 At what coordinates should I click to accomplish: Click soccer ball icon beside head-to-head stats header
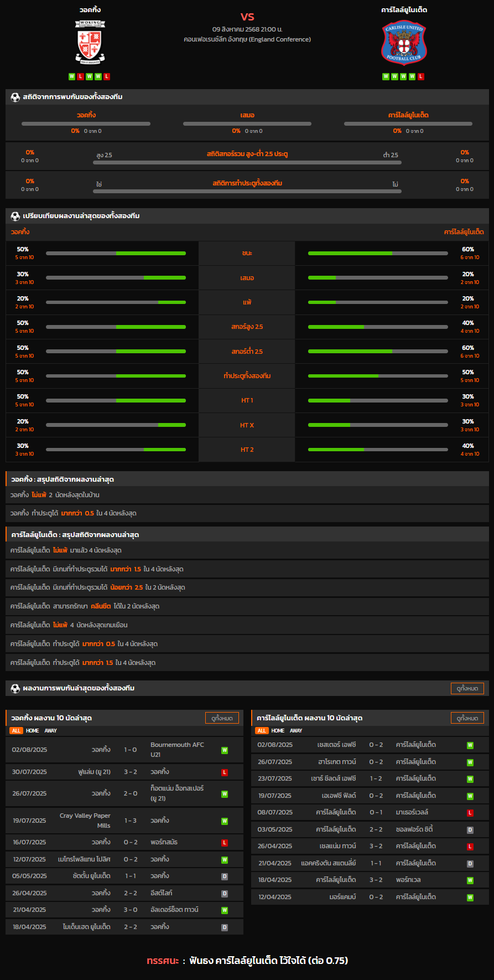point(15,97)
